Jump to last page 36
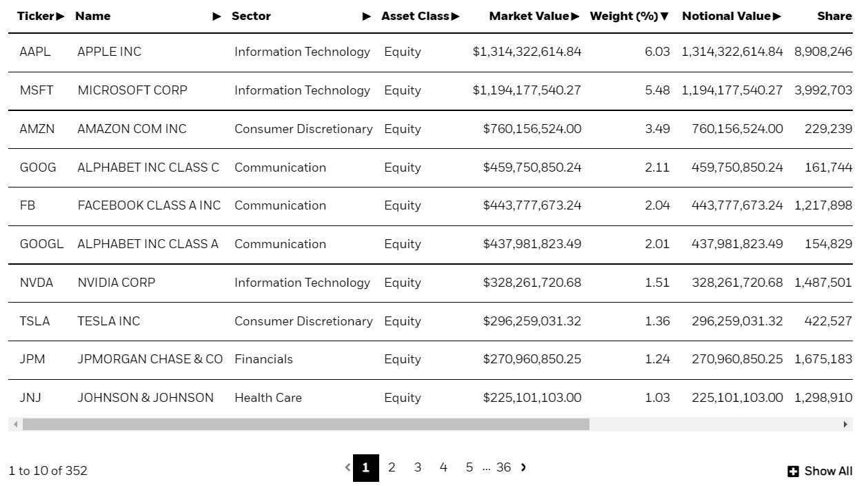This screenshot has height=486, width=868. 504,467
